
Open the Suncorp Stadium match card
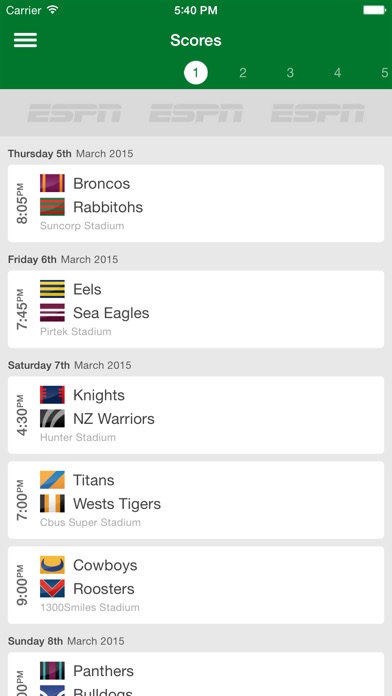click(196, 203)
